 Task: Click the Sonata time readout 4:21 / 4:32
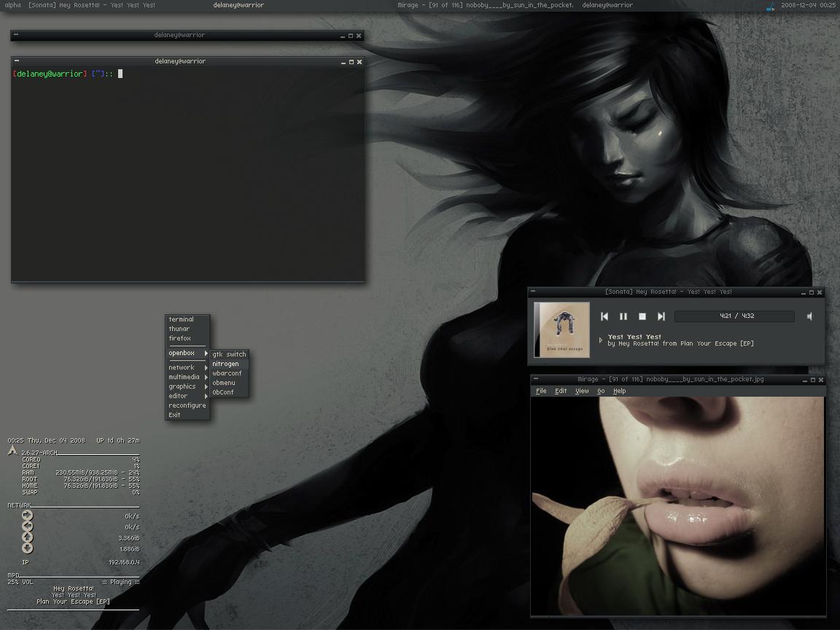[736, 316]
